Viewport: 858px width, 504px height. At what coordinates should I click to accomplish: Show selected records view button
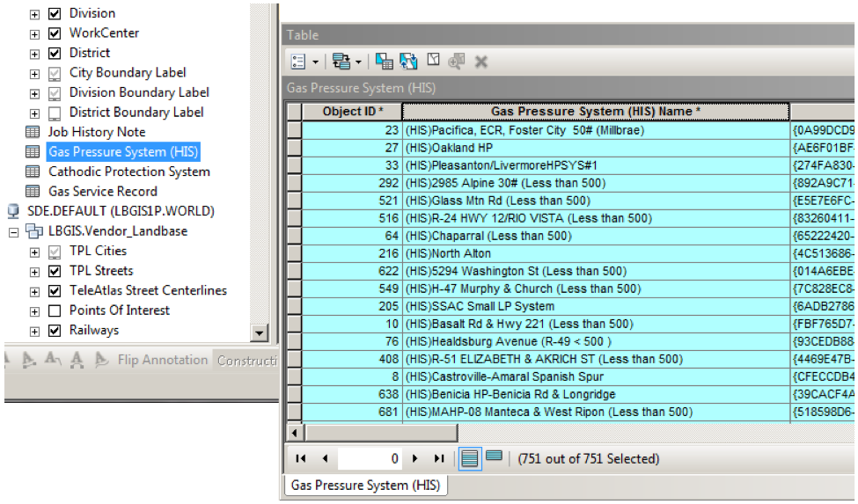pos(495,457)
